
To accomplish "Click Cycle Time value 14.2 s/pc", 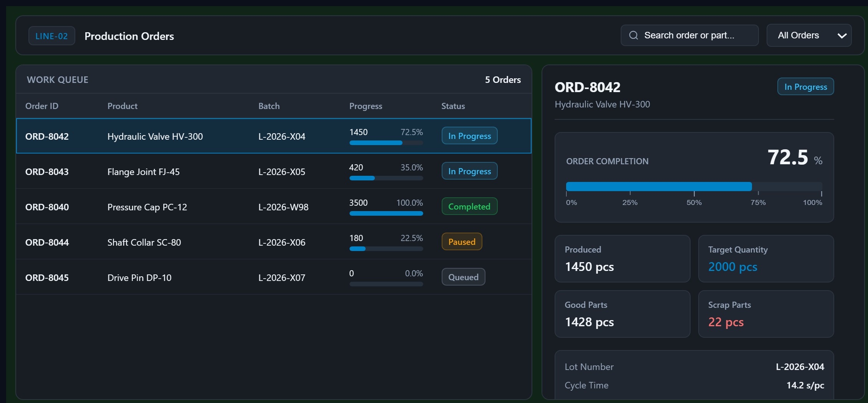I will click(x=805, y=385).
